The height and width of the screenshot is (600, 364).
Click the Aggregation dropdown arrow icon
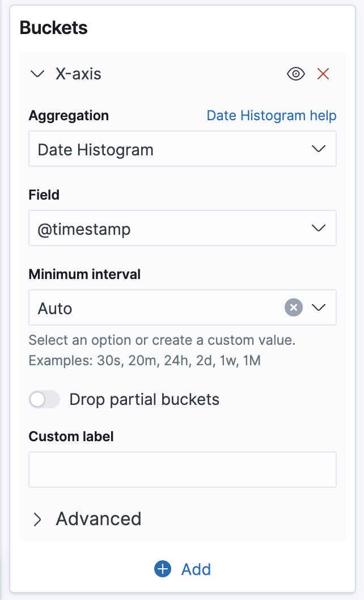tap(319, 149)
